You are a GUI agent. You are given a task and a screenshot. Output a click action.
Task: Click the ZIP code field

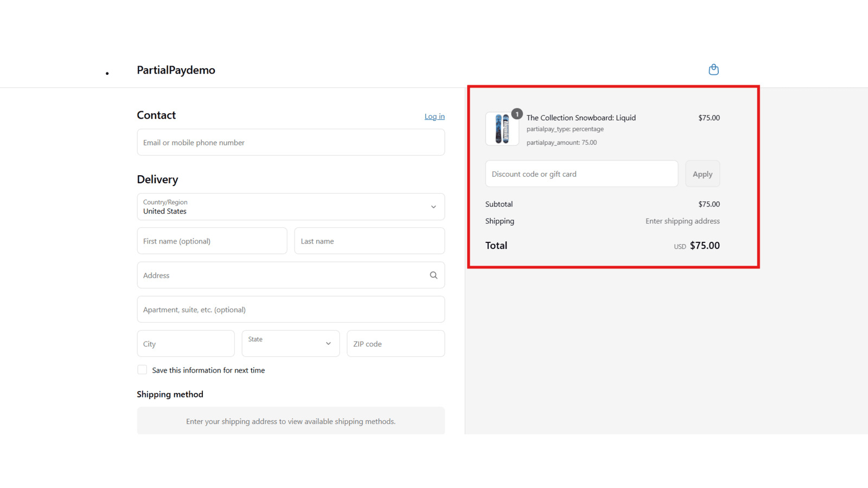pos(395,343)
